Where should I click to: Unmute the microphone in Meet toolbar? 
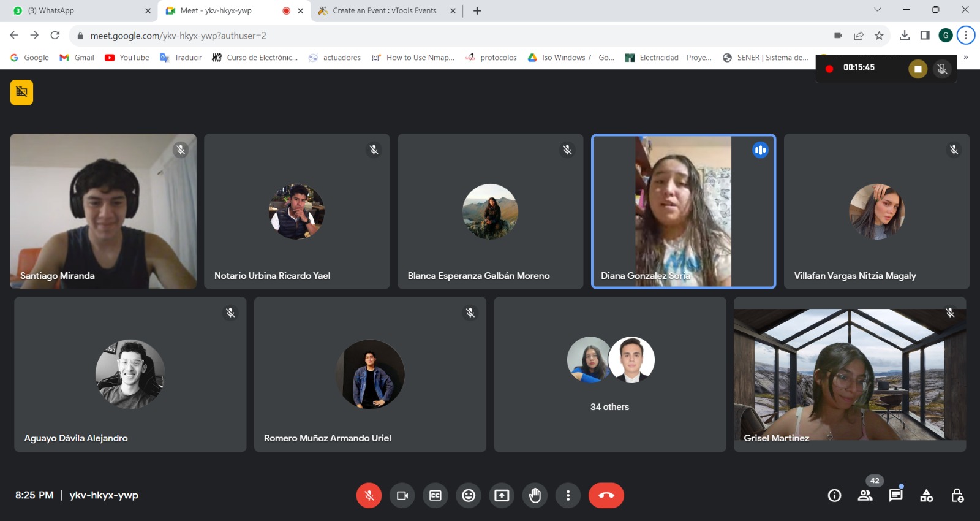[x=369, y=495]
